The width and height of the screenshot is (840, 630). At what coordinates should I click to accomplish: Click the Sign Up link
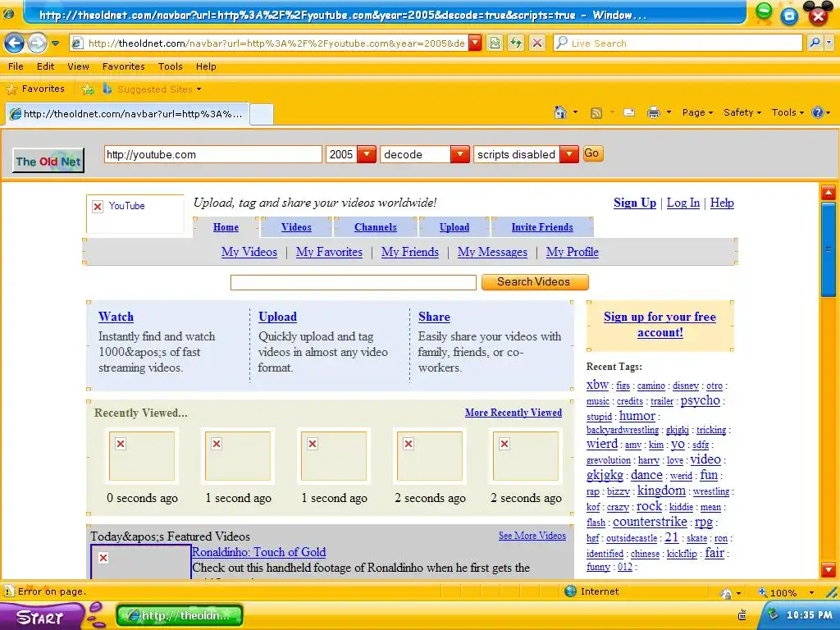click(x=635, y=203)
